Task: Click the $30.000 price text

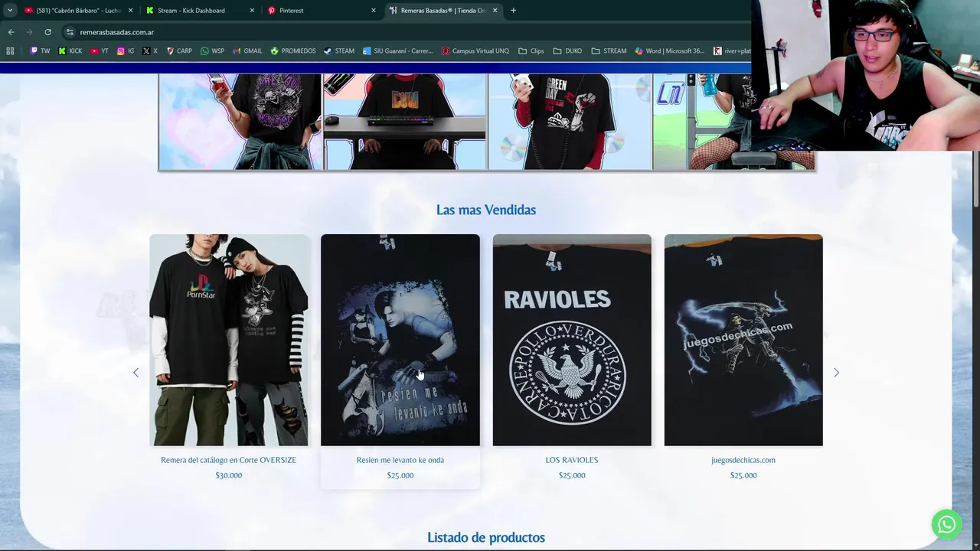Action: pyautogui.click(x=228, y=475)
